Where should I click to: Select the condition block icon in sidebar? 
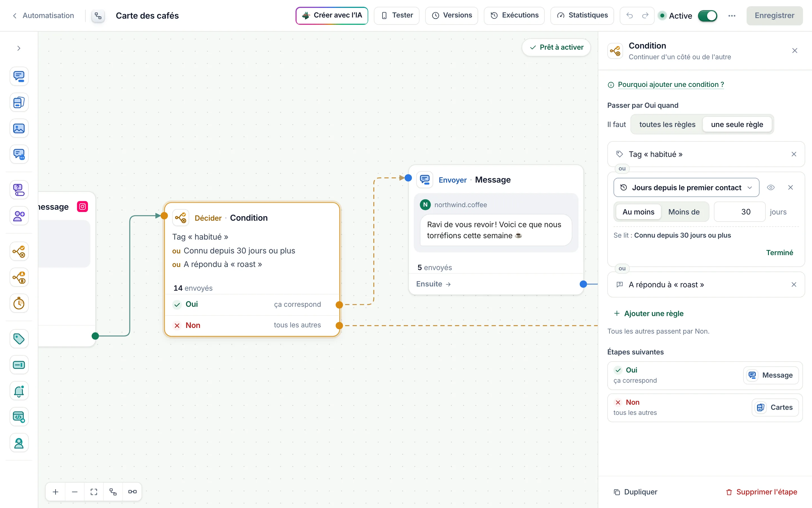[19, 251]
